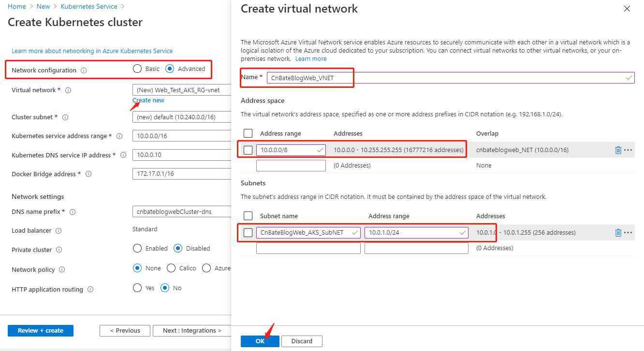Click the Next : Integrations button
Screen dimensions: 644x351
click(192, 331)
